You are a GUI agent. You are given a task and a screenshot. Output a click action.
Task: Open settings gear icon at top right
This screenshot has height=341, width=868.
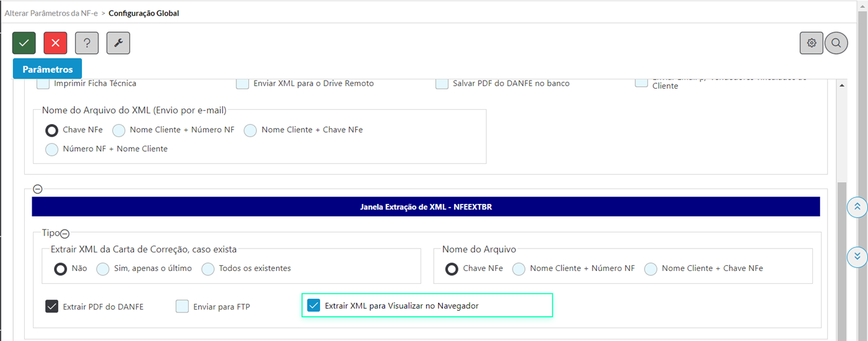(811, 43)
